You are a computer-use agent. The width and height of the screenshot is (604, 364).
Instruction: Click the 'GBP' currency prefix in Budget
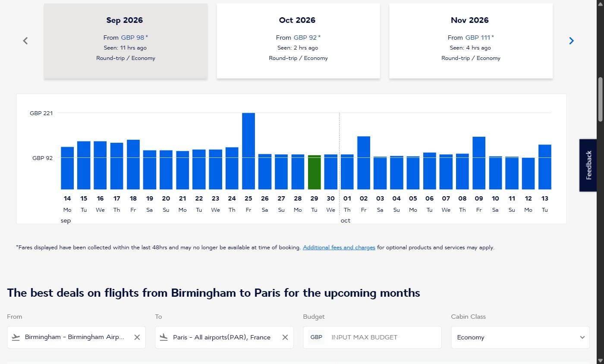(316, 337)
